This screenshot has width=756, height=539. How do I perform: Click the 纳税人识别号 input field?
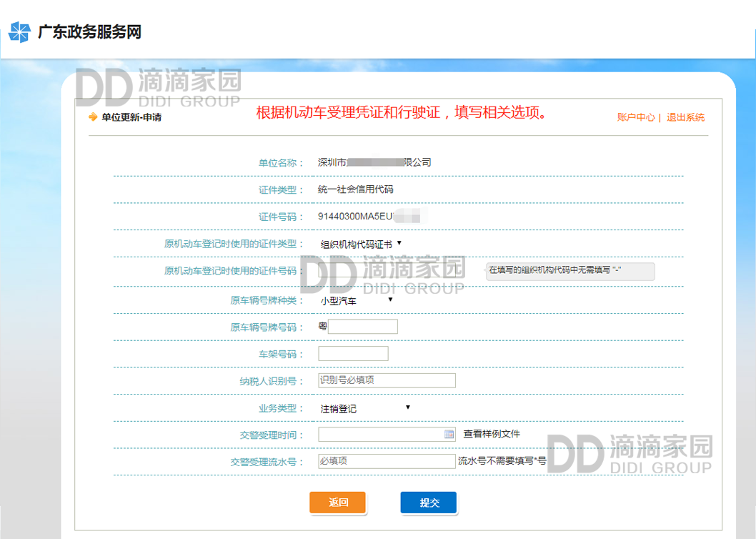[x=387, y=380]
